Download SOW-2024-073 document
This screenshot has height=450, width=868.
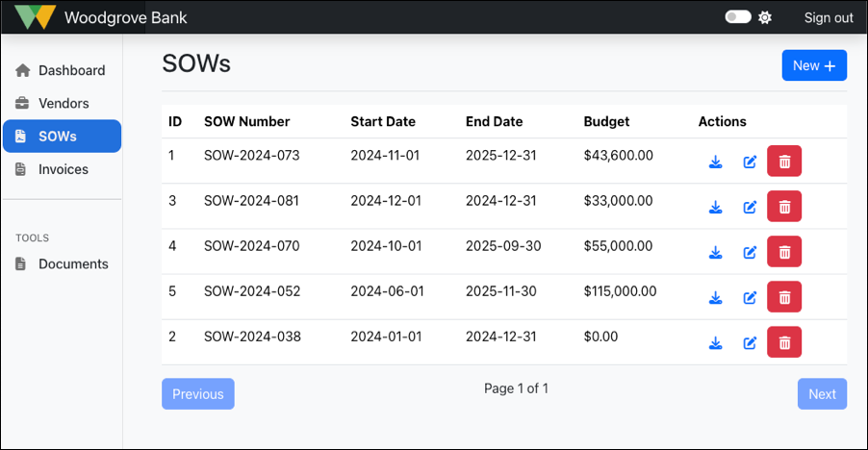[715, 162]
